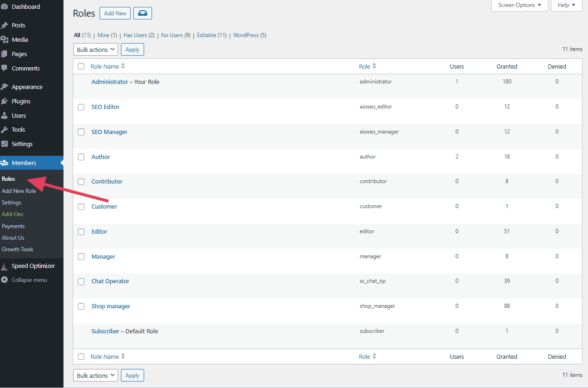
Task: Open the Chat Operator role link
Action: 110,281
